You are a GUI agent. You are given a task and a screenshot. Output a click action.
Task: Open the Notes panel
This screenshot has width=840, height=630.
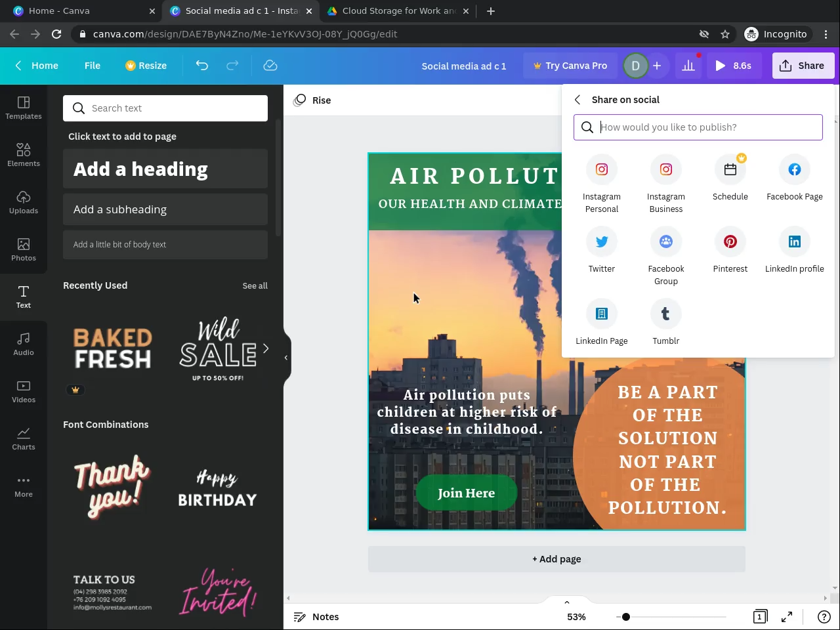pyautogui.click(x=316, y=617)
